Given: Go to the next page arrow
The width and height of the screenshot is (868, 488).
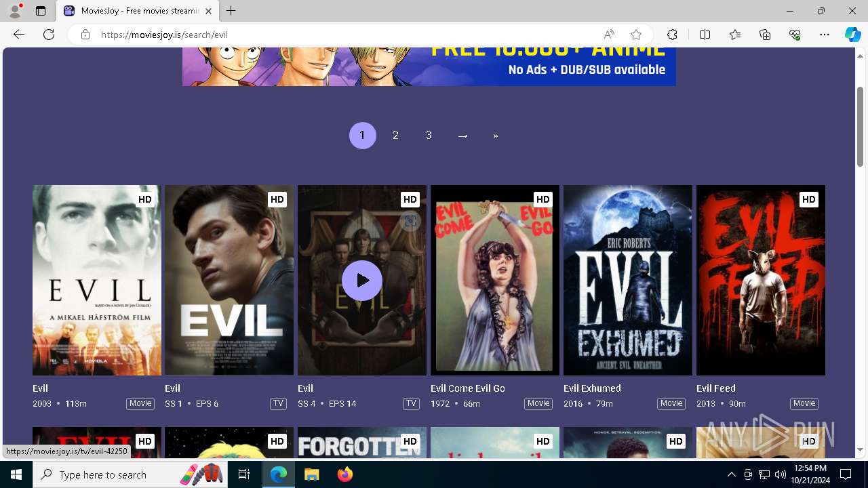Looking at the screenshot, I should [x=462, y=136].
